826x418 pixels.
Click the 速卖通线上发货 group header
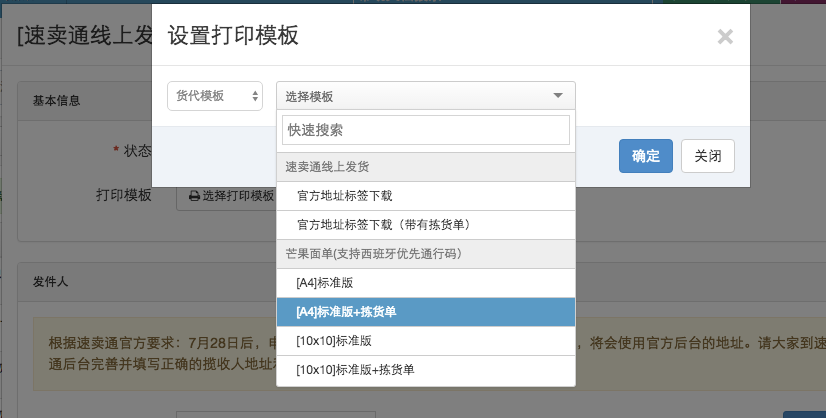point(426,167)
